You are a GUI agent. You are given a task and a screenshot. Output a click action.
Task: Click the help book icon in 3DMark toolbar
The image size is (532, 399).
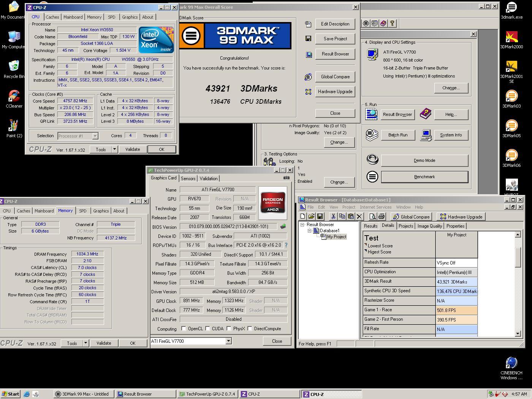[x=383, y=24]
